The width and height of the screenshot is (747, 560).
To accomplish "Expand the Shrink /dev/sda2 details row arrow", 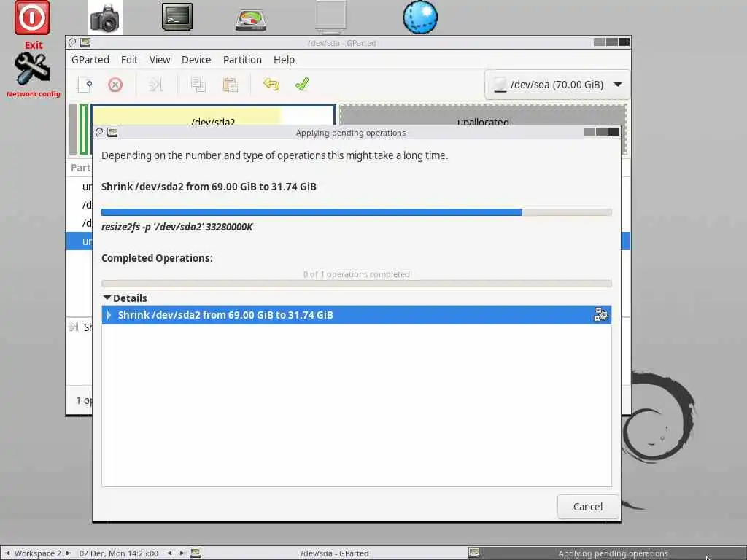I will click(109, 315).
